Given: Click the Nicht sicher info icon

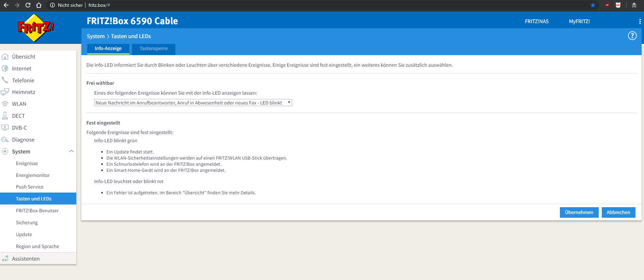Looking at the screenshot, I should pyautogui.click(x=52, y=5).
